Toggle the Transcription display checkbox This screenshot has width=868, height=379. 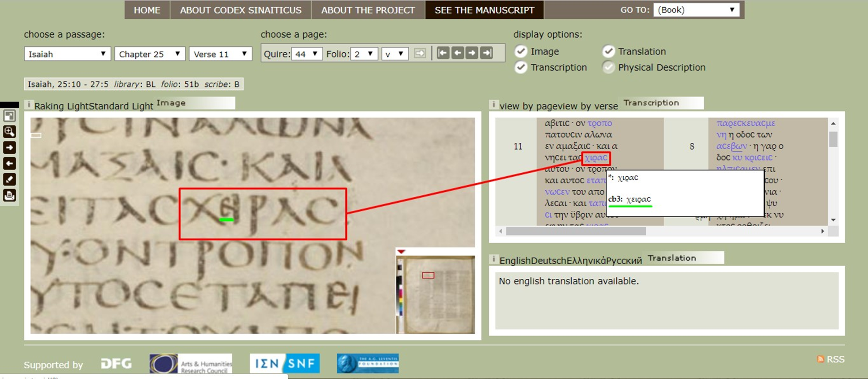(x=521, y=67)
